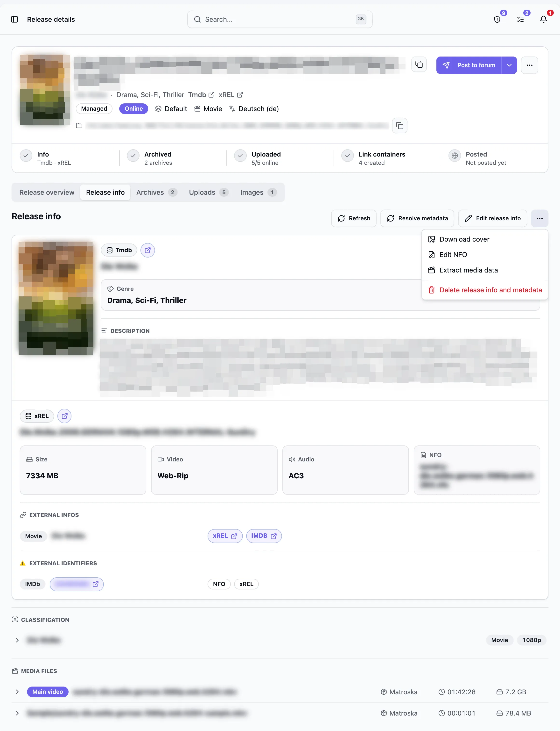
Task: Click the folder icon beside path
Action: (79, 126)
